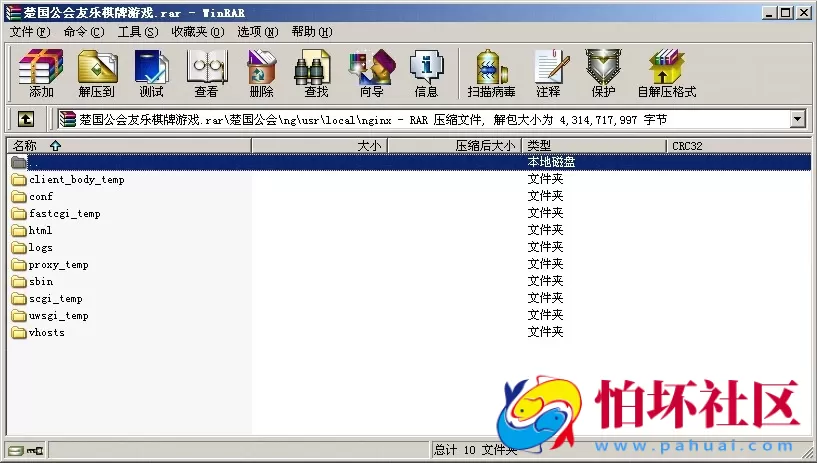Select the html folder icon
817x463 pixels.
pyautogui.click(x=19, y=231)
